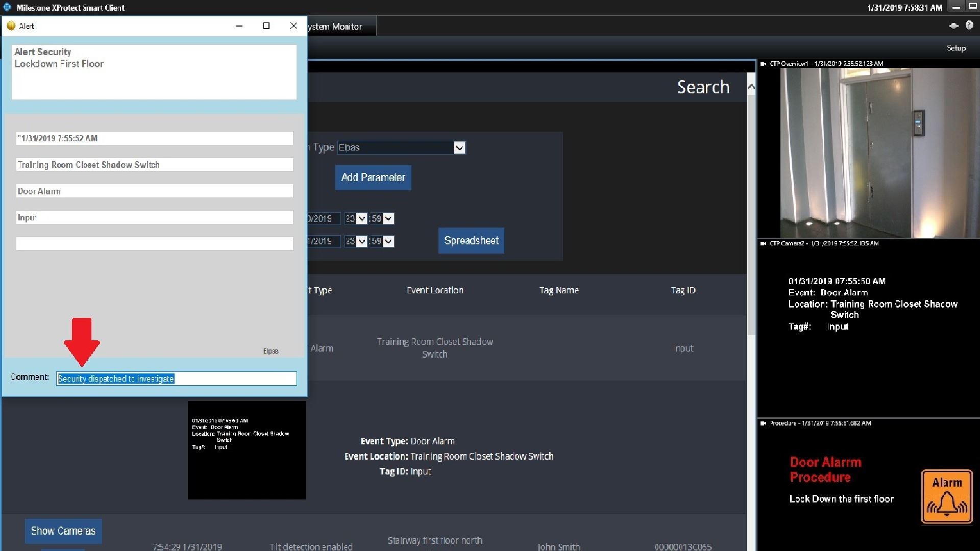This screenshot has width=980, height=551.
Task: Click the alert timestamp field 1/31/2019 7:55:52 AM
Action: pos(154,138)
